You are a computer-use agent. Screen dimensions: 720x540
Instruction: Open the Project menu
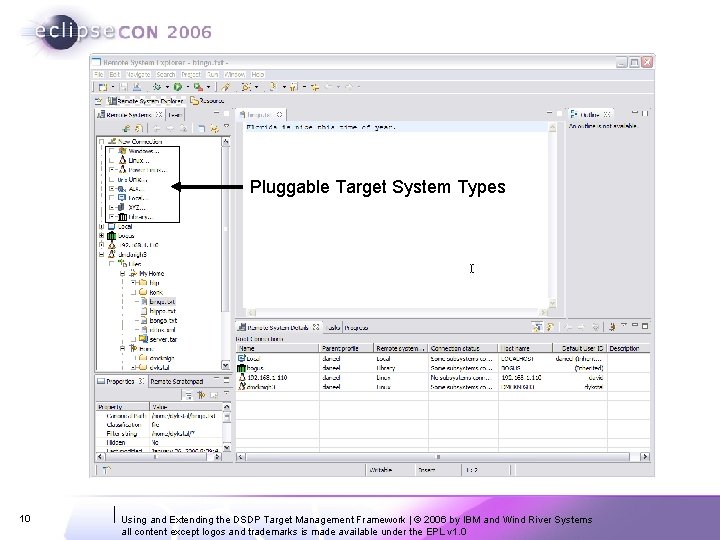(x=191, y=74)
